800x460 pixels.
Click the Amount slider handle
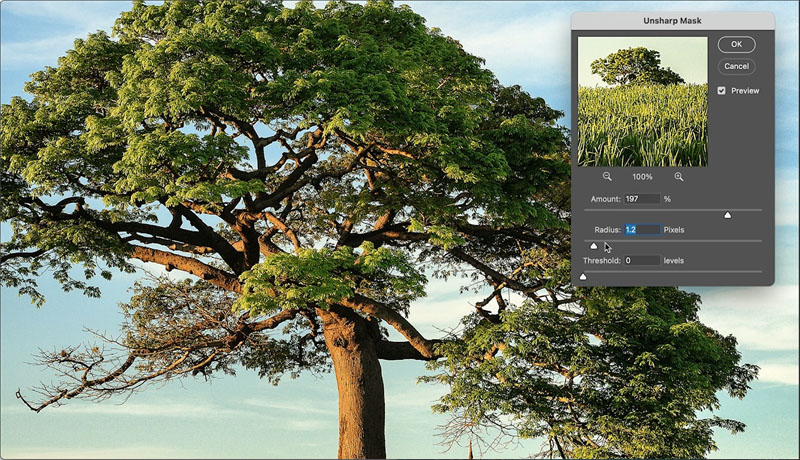coord(728,215)
